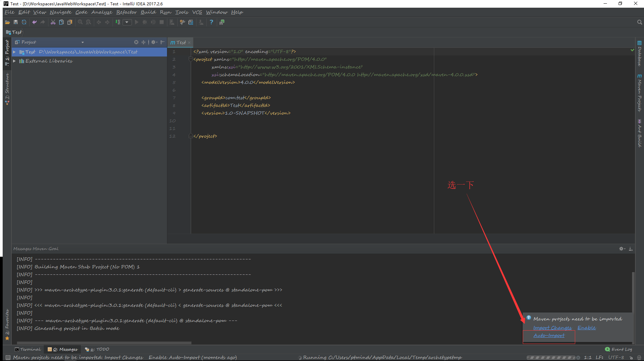Click the Undo arrow icon
This screenshot has height=361, width=644.
tap(34, 22)
